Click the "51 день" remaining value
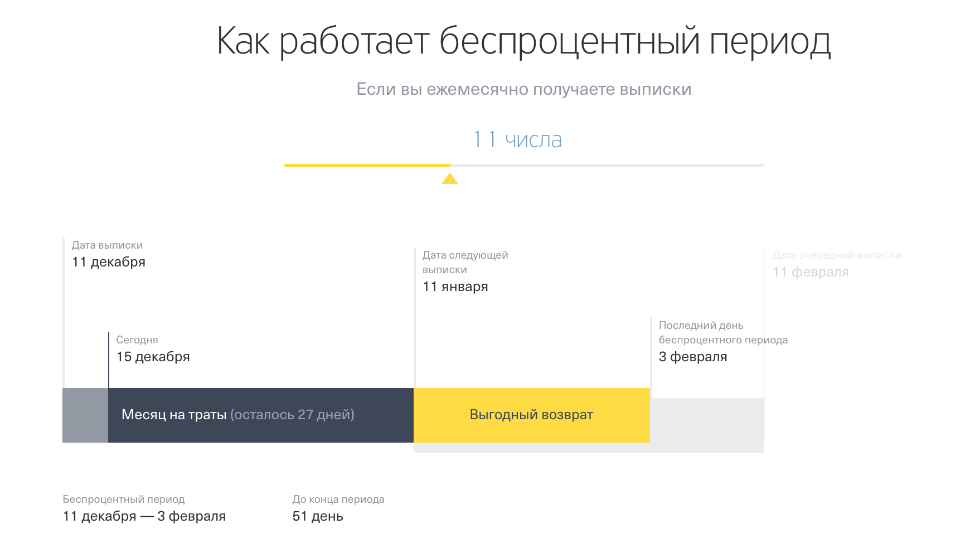Viewport: 980px width, 553px height. 318,516
